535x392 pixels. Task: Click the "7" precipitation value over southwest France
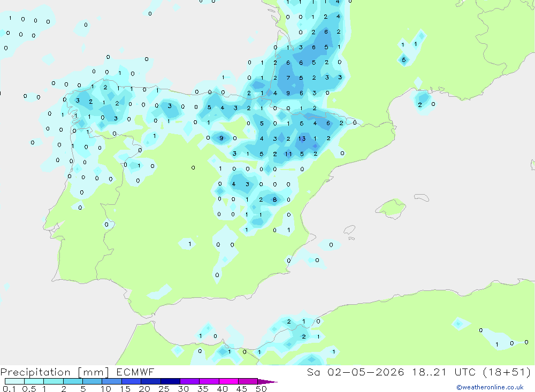click(x=288, y=78)
